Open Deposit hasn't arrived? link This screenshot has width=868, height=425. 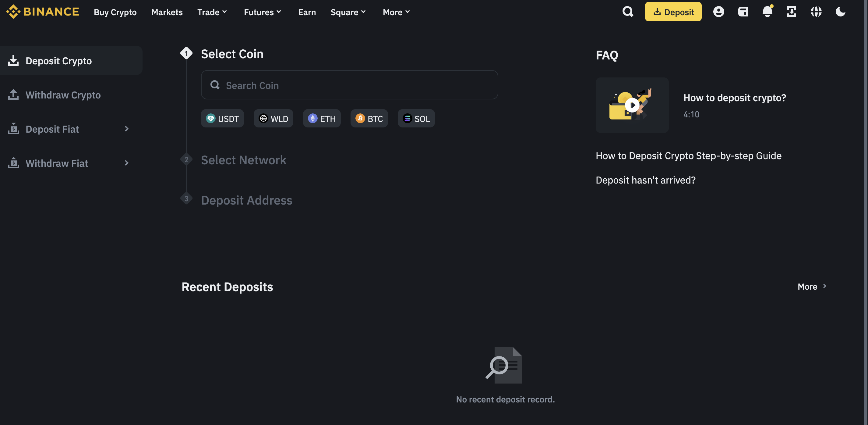click(x=645, y=180)
